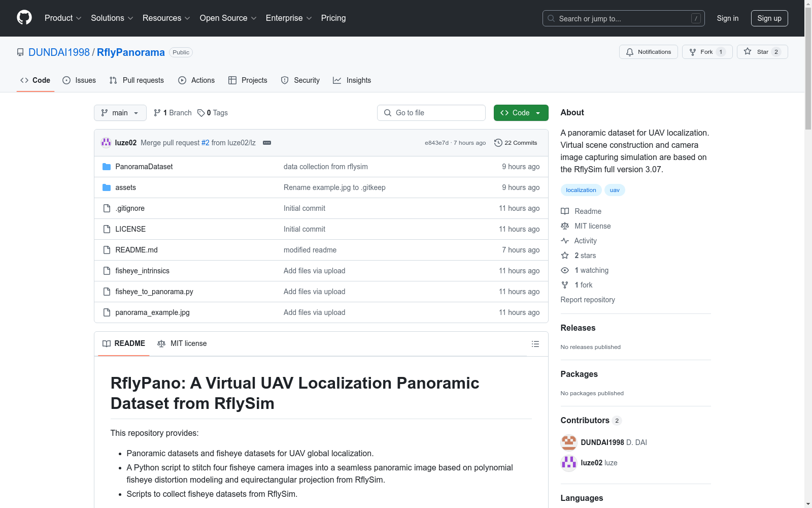Click the Notifications button
This screenshot has height=508, width=812.
(x=649, y=52)
